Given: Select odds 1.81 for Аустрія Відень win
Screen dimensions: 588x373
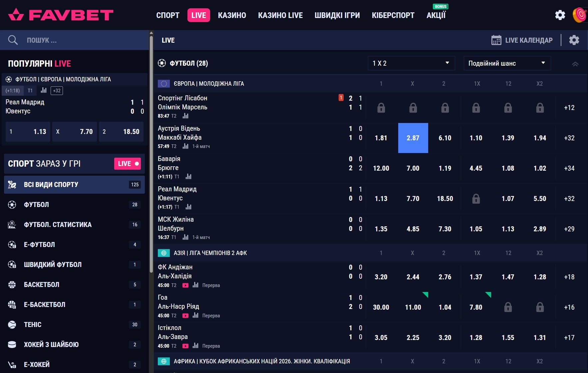Looking at the screenshot, I should pos(381,138).
